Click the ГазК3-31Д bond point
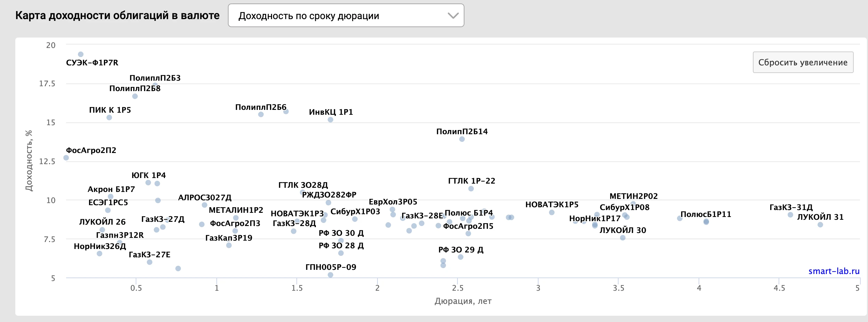868x322 pixels. [x=790, y=215]
